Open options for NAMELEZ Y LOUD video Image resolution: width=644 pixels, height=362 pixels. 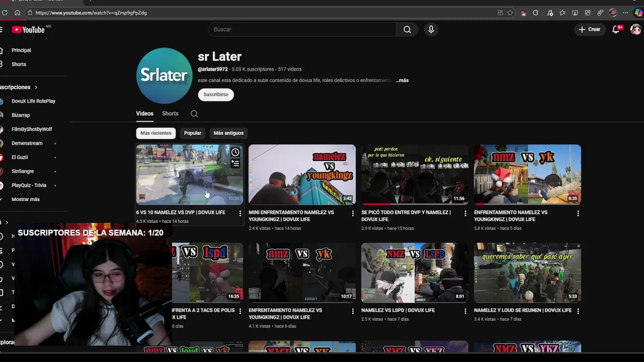(578, 311)
